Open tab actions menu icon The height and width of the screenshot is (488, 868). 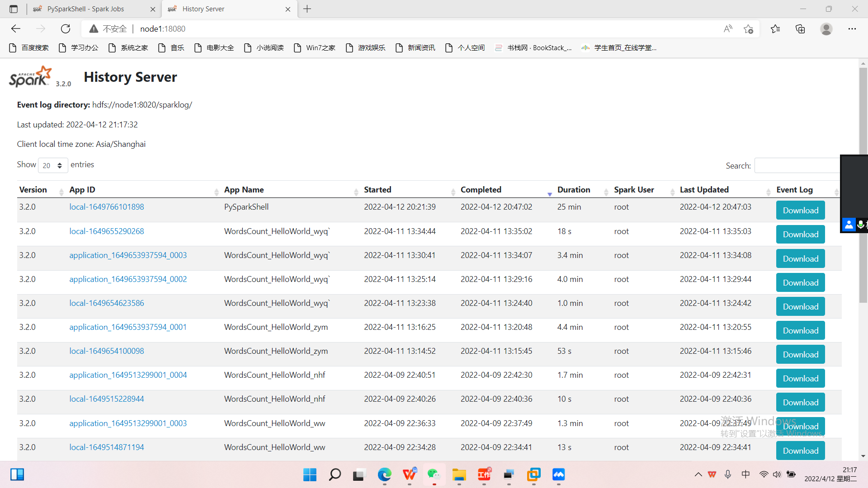(14, 9)
